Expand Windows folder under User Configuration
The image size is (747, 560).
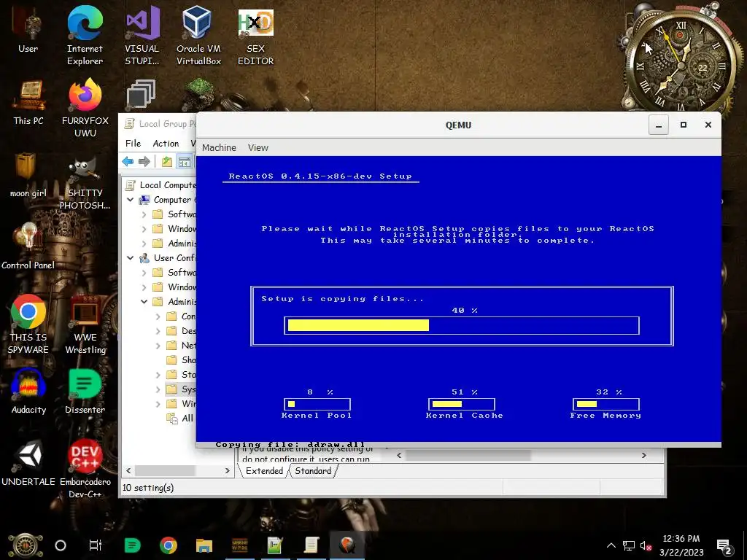[x=144, y=287]
